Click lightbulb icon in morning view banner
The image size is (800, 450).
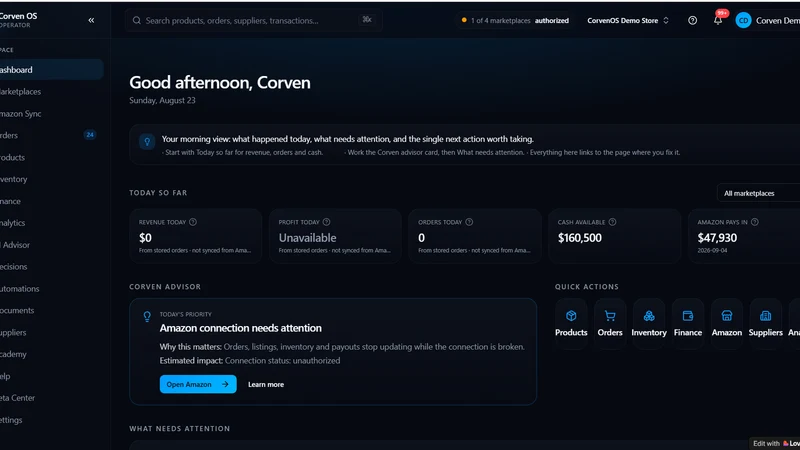pyautogui.click(x=147, y=142)
